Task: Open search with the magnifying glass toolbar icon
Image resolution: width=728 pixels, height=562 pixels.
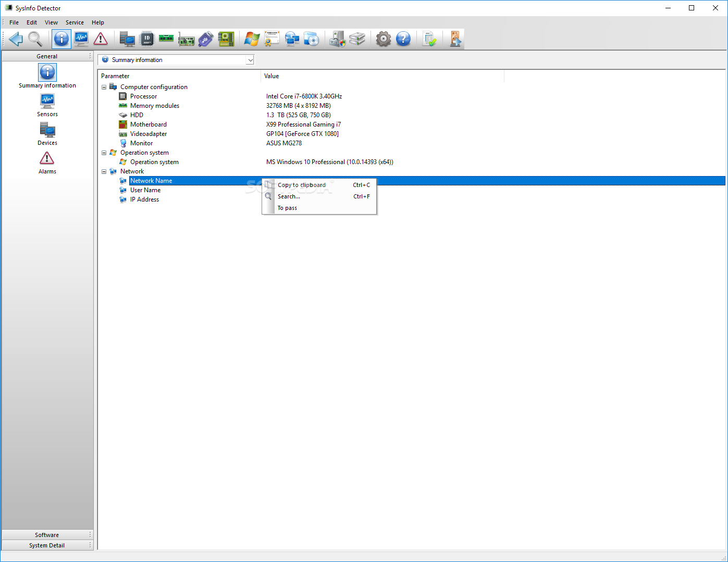Action: [35, 39]
